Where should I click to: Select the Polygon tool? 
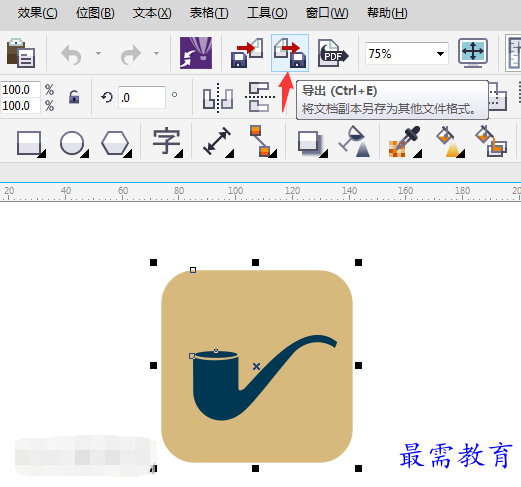click(x=116, y=143)
